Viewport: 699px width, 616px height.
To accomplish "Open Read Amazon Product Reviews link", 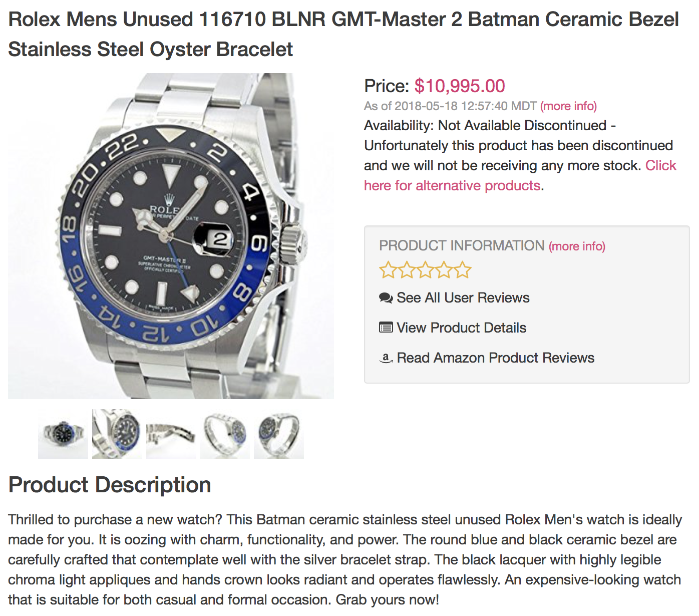I will click(495, 358).
